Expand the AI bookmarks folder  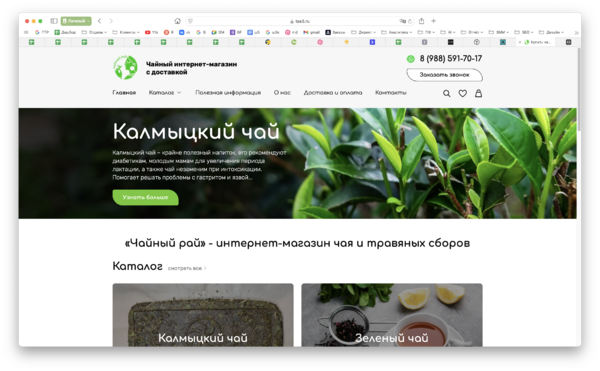coord(448,33)
